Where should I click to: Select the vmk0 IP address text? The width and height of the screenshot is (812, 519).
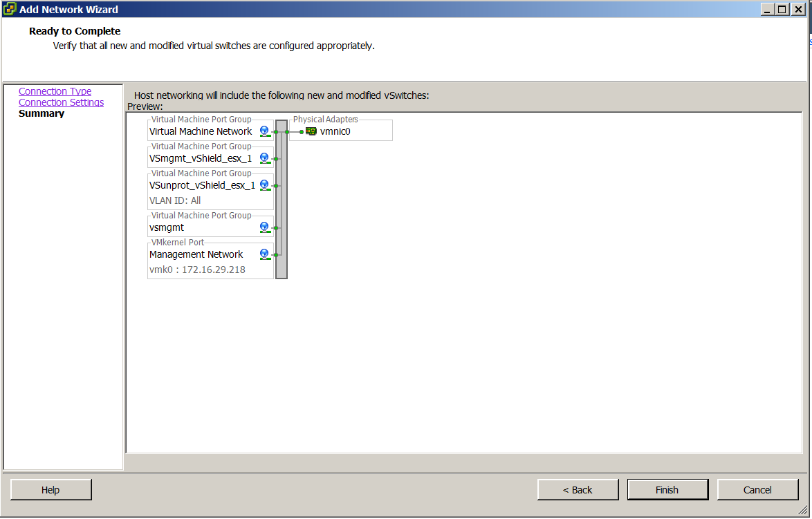(197, 270)
